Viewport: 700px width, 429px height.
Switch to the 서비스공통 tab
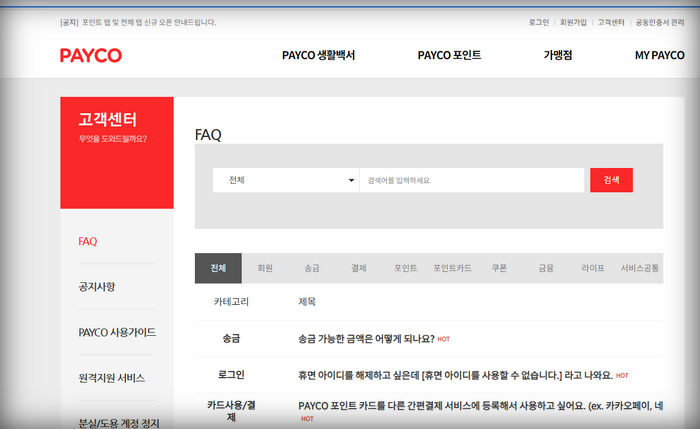pos(640,268)
